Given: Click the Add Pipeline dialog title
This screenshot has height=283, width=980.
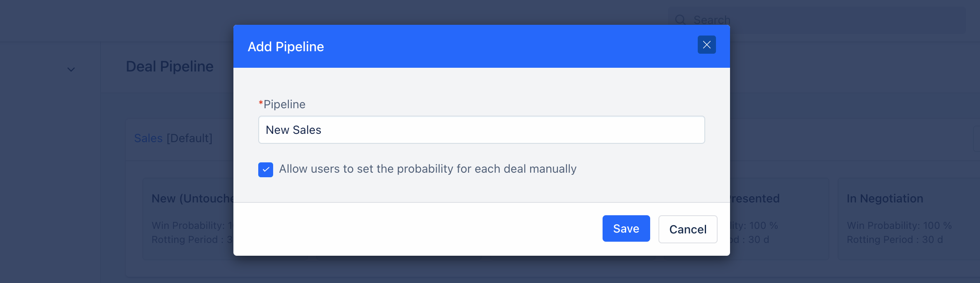Looking at the screenshot, I should pos(286,47).
